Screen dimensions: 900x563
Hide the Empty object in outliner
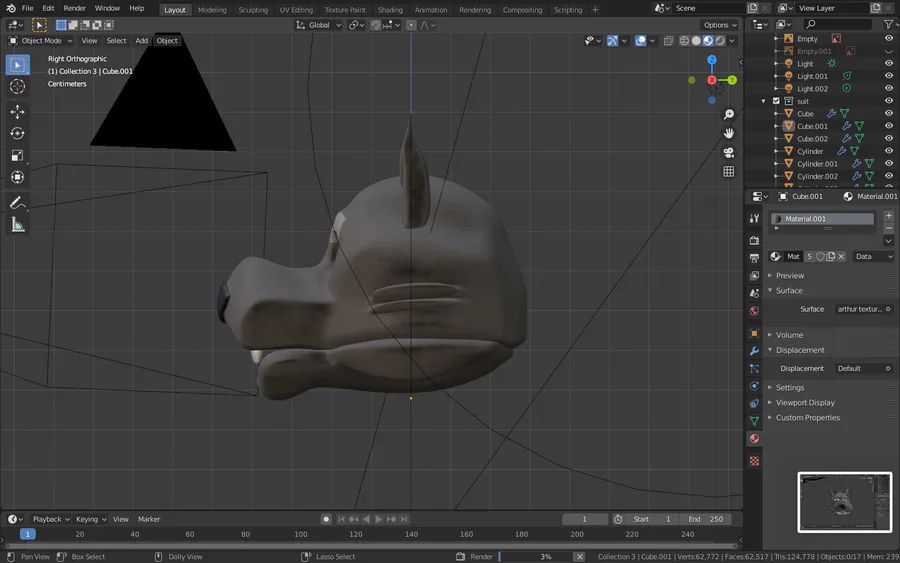tap(889, 38)
